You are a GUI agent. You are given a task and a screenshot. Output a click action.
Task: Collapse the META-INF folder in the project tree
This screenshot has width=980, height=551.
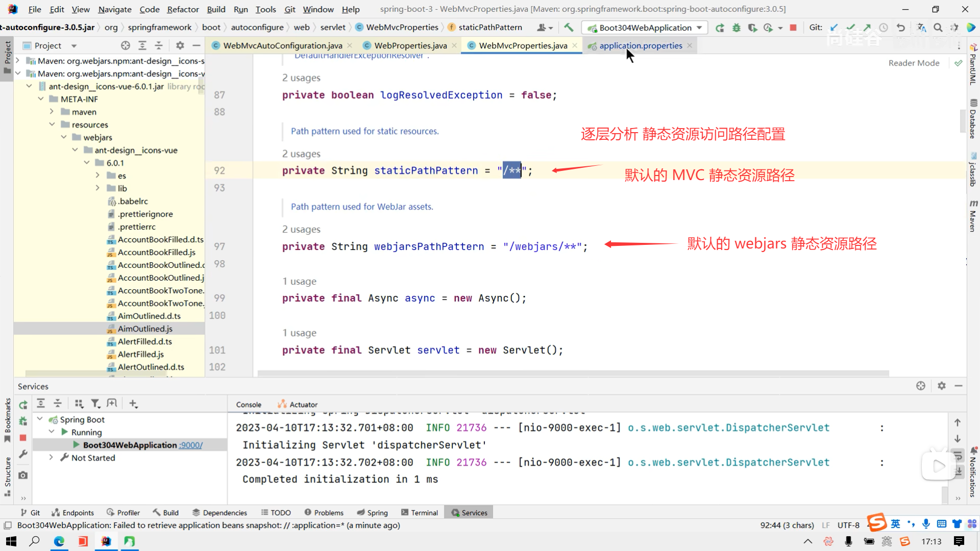[x=41, y=99]
